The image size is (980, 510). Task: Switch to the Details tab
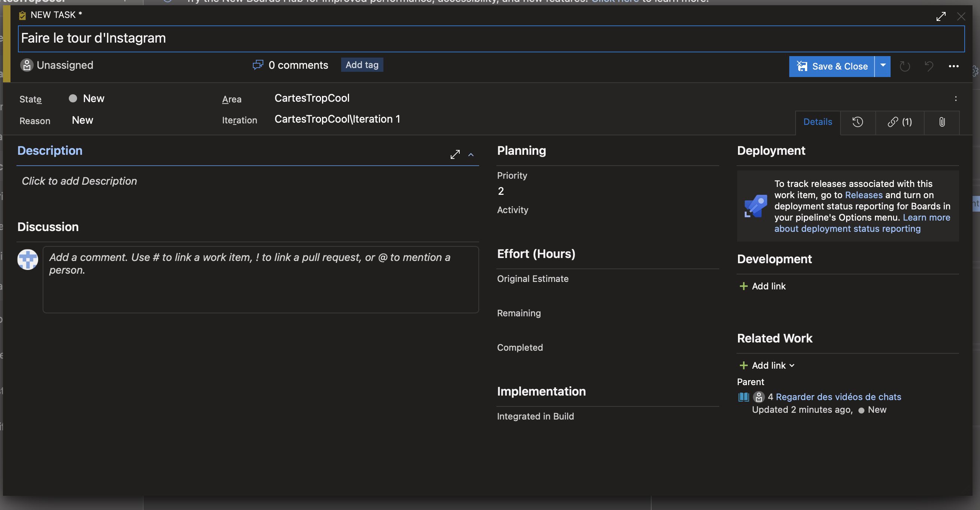pyautogui.click(x=818, y=122)
